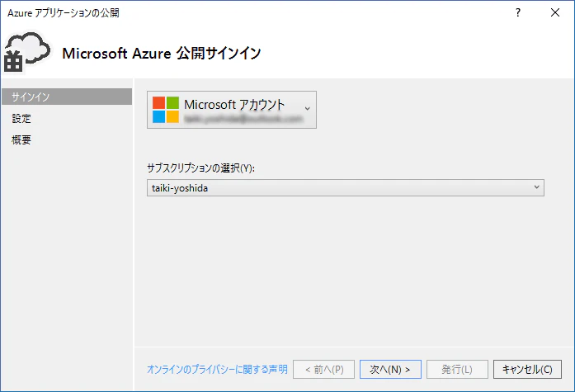
Task: Click the Azure cloud publish icon
Action: pyautogui.click(x=27, y=52)
